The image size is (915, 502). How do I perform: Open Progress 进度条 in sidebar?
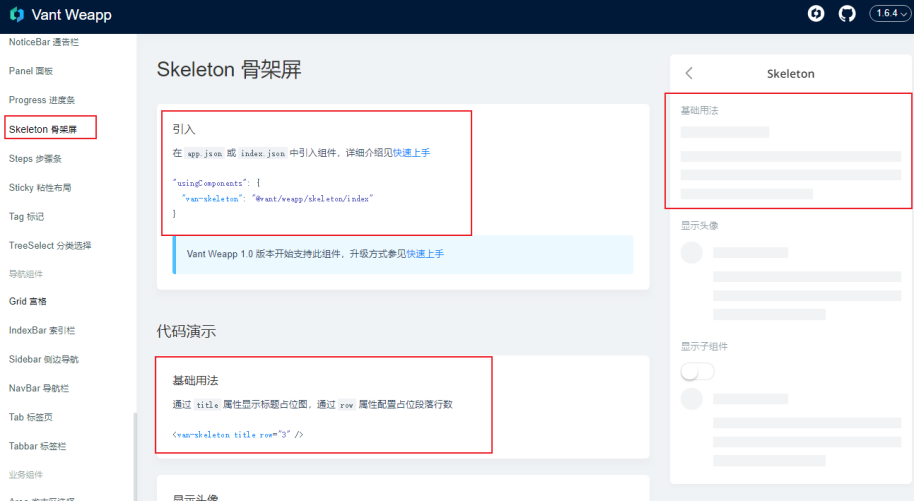pyautogui.click(x=42, y=100)
